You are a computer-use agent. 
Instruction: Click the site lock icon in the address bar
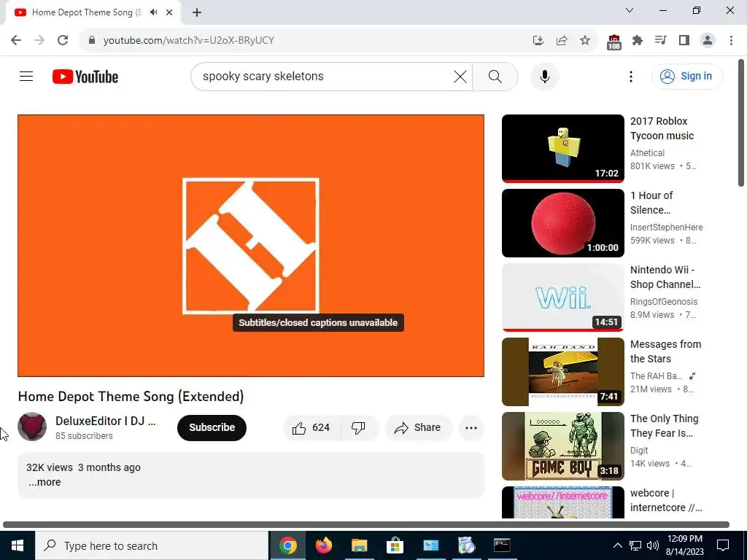point(92,40)
